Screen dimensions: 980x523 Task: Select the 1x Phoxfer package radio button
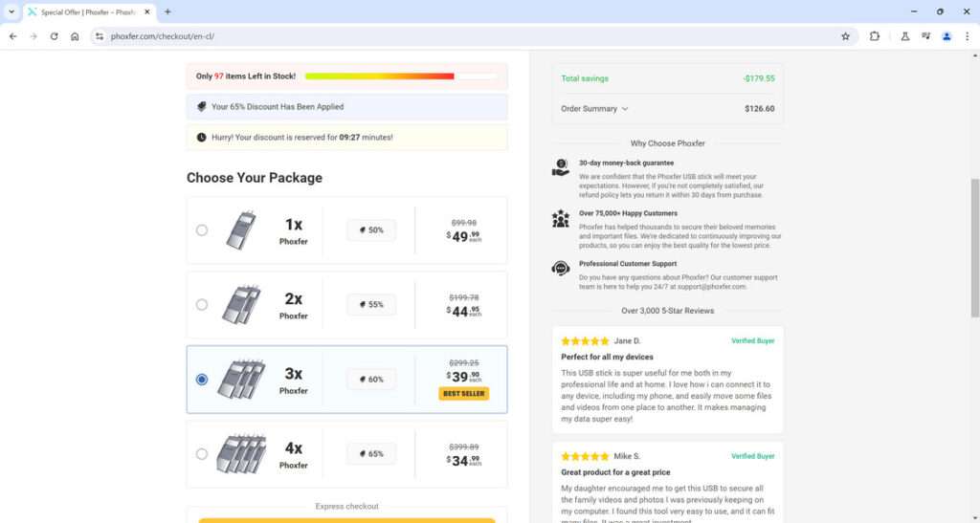[201, 229]
